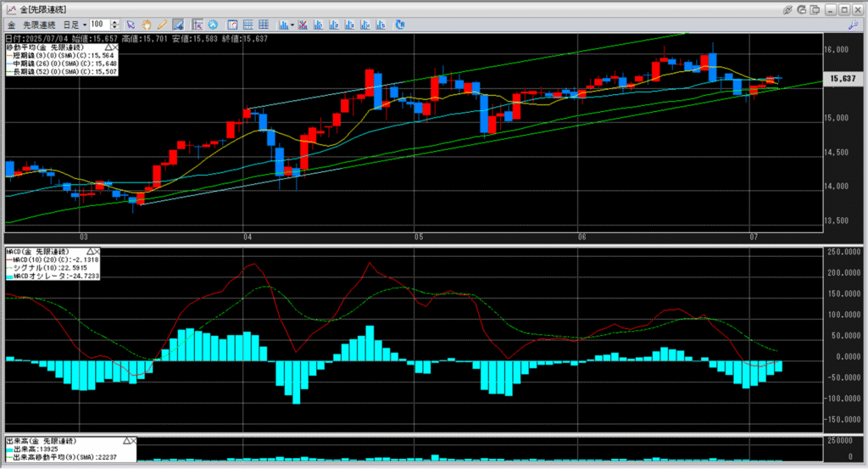
Task: Decrease the bar count with down spinner
Action: pyautogui.click(x=115, y=27)
